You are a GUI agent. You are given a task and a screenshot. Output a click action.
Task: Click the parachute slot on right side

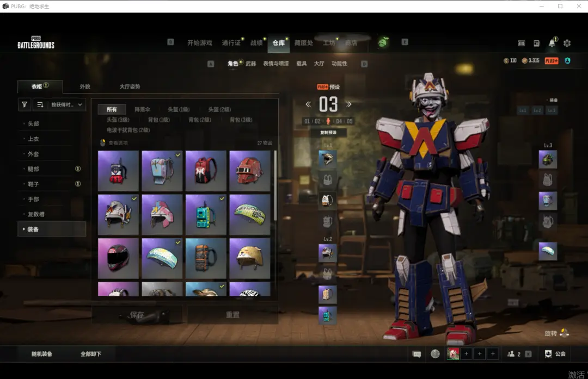click(548, 251)
